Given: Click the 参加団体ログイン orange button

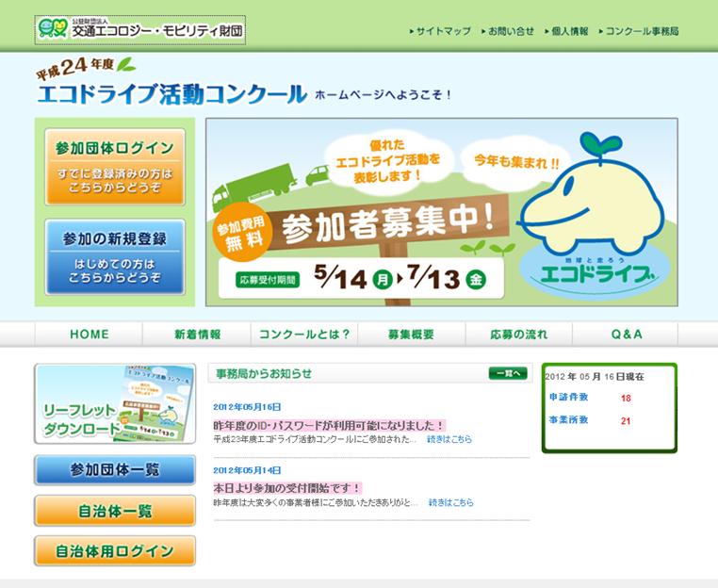Looking at the screenshot, I should pos(115,167).
